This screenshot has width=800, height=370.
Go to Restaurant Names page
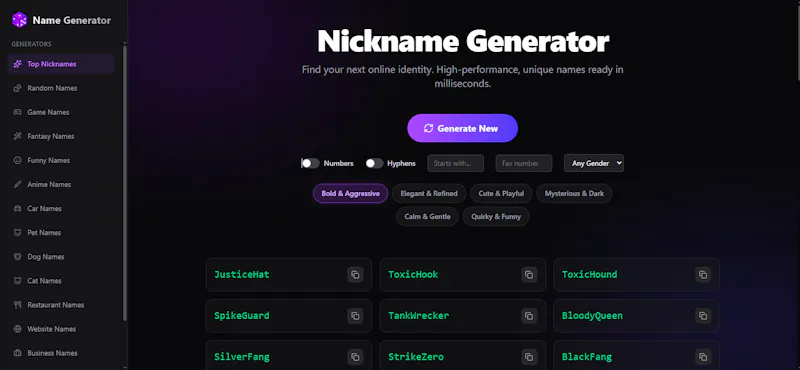(61, 305)
